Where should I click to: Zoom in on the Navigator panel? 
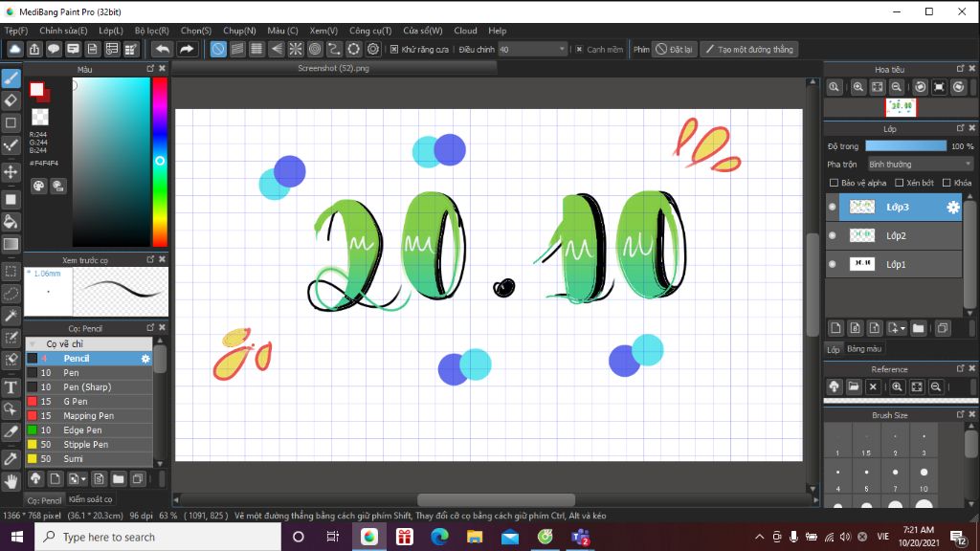(x=858, y=87)
